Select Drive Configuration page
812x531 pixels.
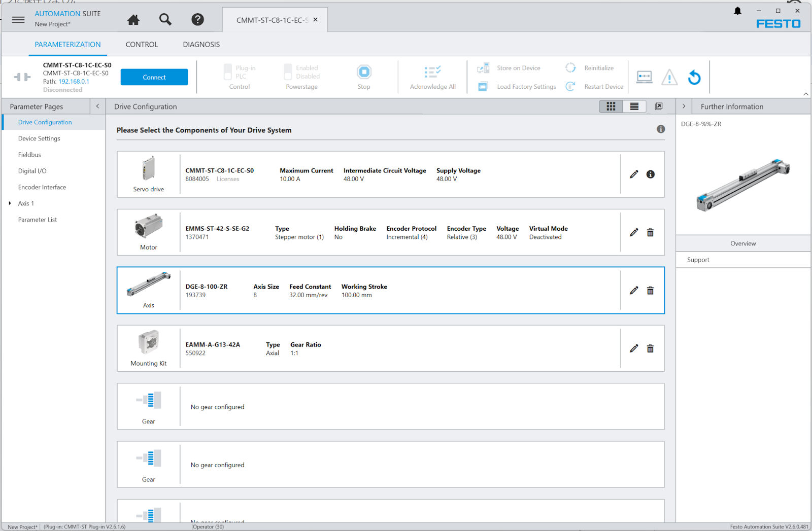click(54, 122)
